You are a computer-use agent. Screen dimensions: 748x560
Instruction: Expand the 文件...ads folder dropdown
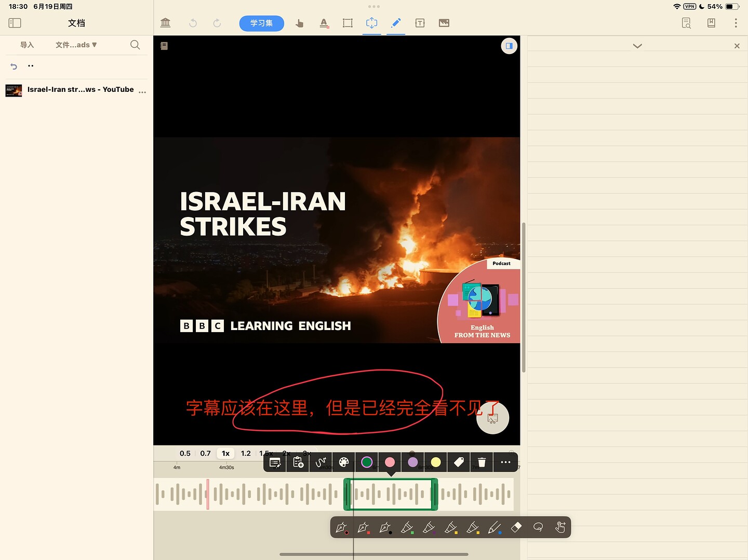[x=76, y=45]
